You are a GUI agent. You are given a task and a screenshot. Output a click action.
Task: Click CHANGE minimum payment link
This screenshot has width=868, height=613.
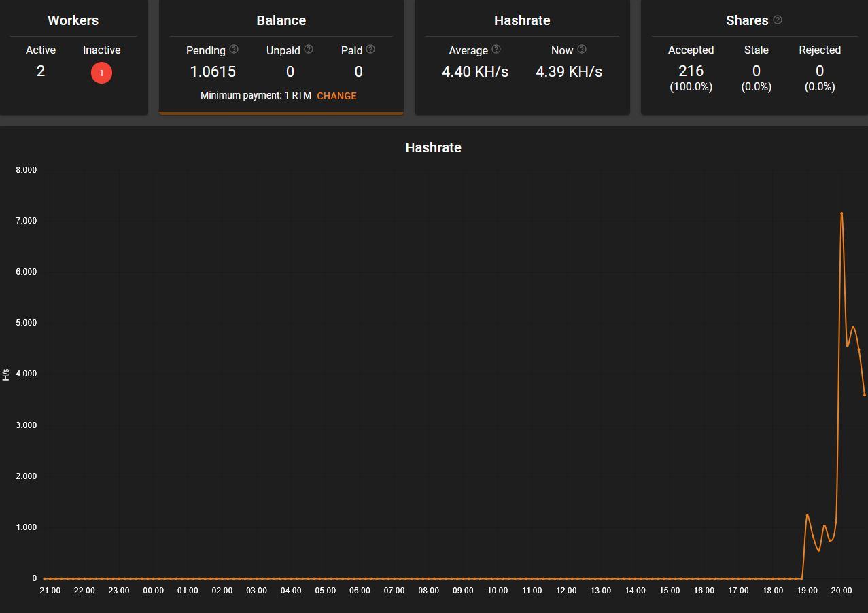tap(336, 96)
